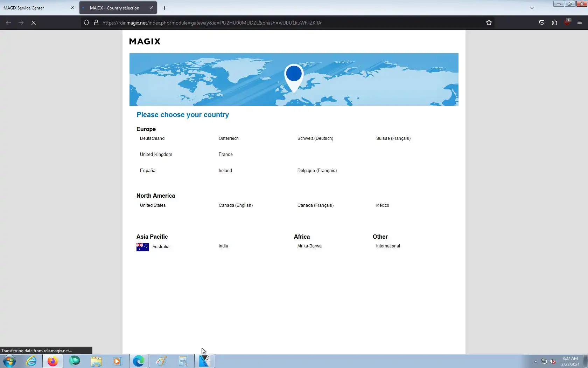The height and width of the screenshot is (368, 588).
Task: Go forward to the next page
Action: click(21, 23)
